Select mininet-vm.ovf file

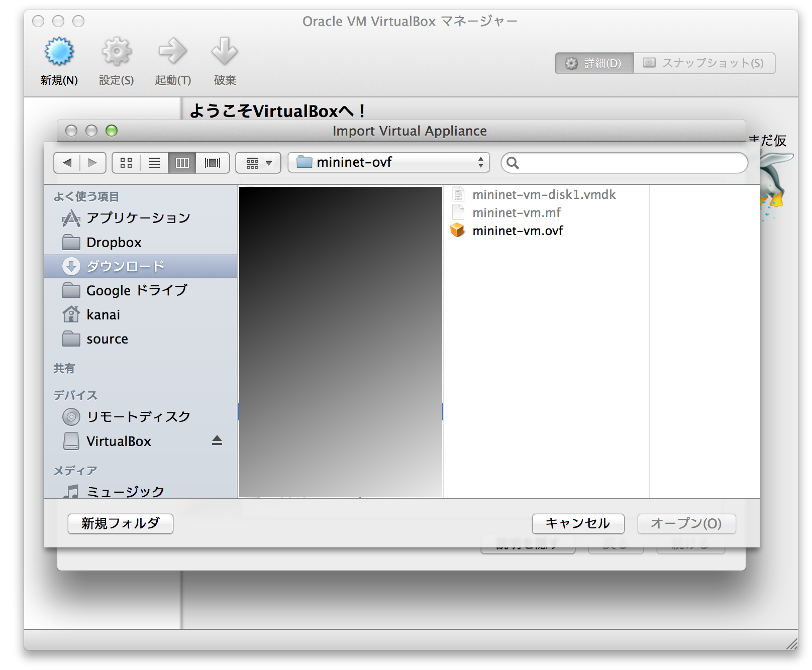(547, 231)
